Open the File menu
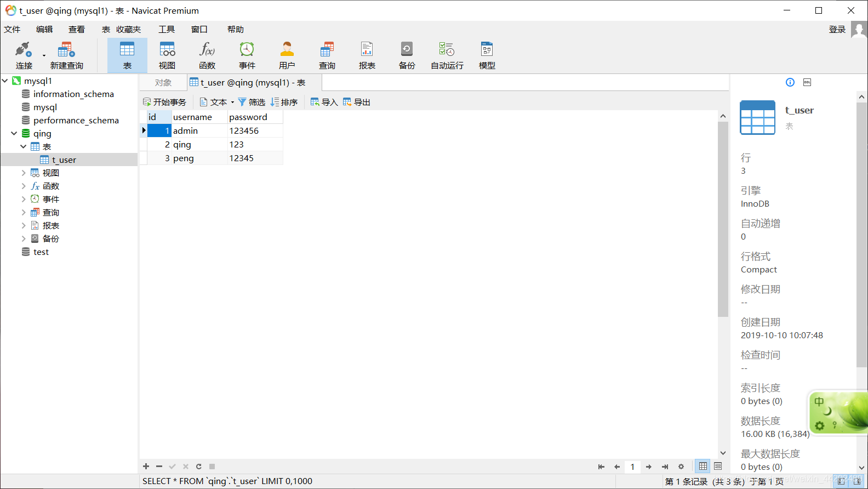This screenshot has height=489, width=868. [12, 30]
